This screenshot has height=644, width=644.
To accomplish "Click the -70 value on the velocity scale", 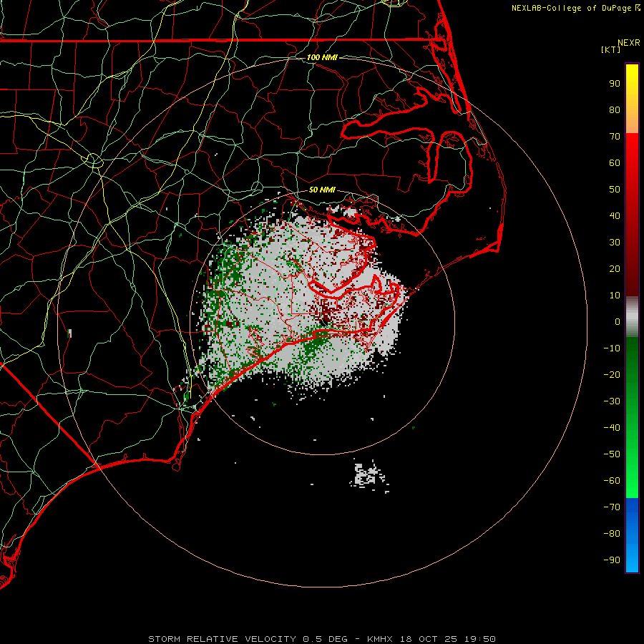I will coord(612,507).
